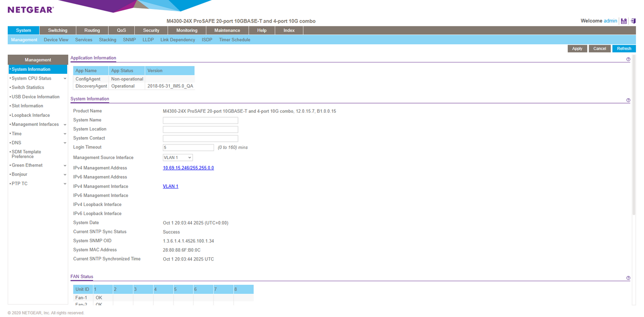
Task: Open help for System Information section
Action: (628, 100)
